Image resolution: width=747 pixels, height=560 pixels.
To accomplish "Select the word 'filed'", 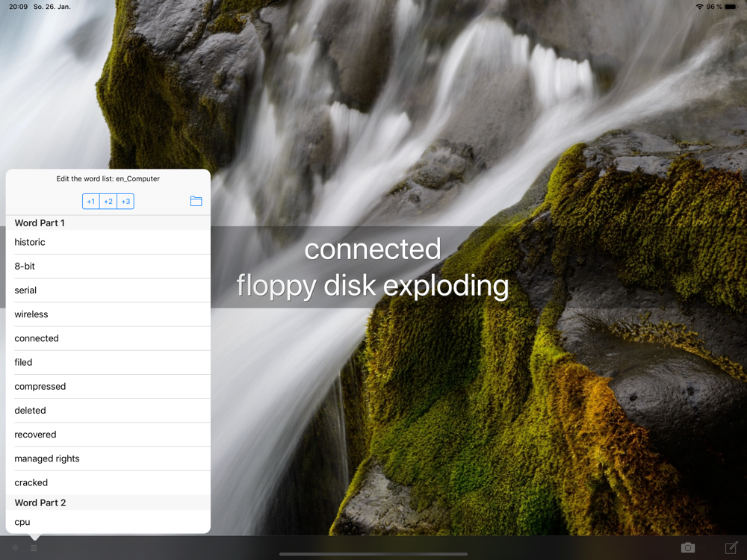I will tap(108, 362).
